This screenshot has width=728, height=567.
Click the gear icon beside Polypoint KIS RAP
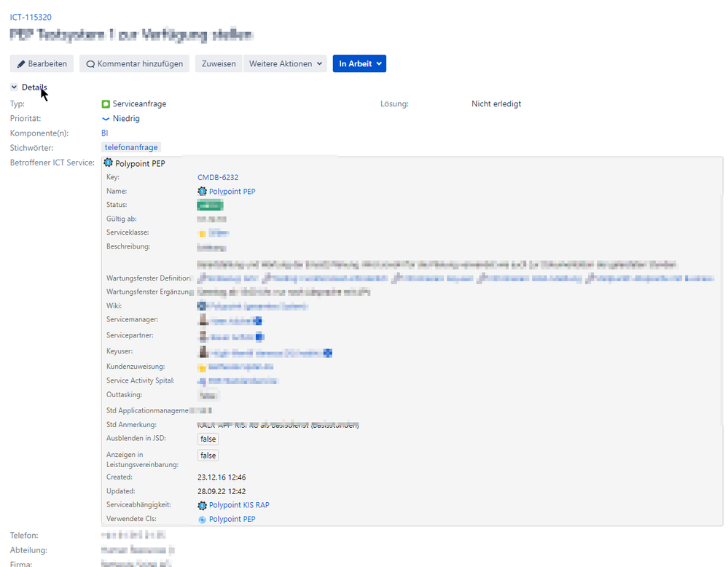point(202,505)
